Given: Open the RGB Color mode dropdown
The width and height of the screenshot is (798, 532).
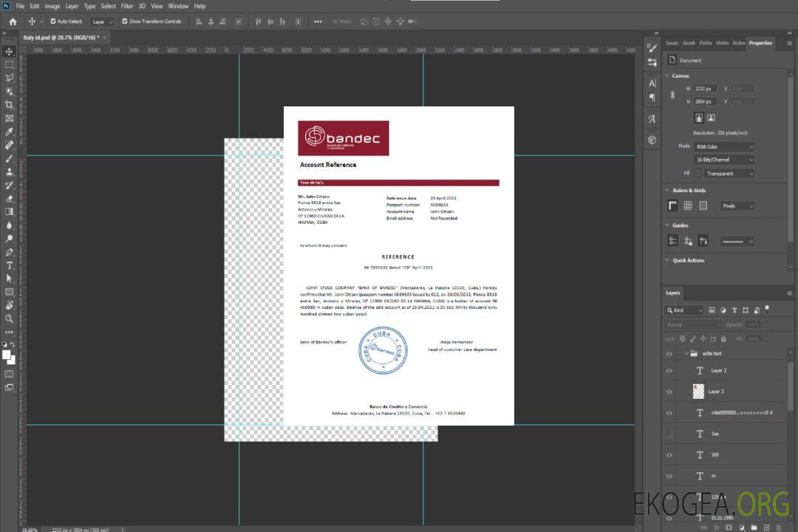Looking at the screenshot, I should 724,147.
